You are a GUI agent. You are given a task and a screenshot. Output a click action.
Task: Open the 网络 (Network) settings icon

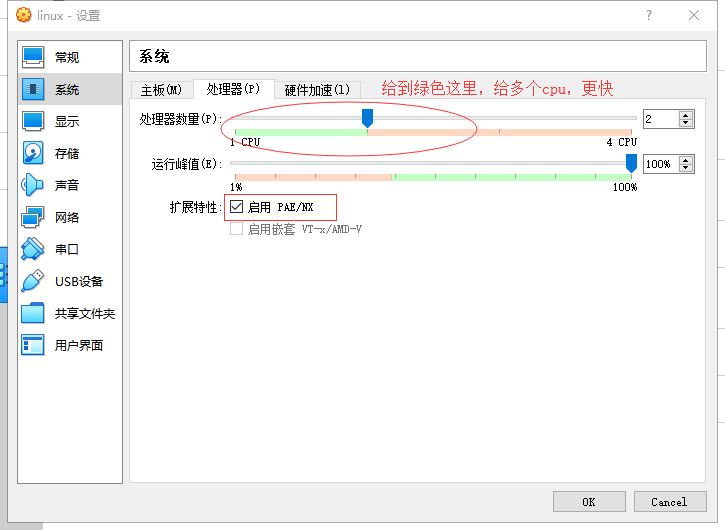click(33, 218)
